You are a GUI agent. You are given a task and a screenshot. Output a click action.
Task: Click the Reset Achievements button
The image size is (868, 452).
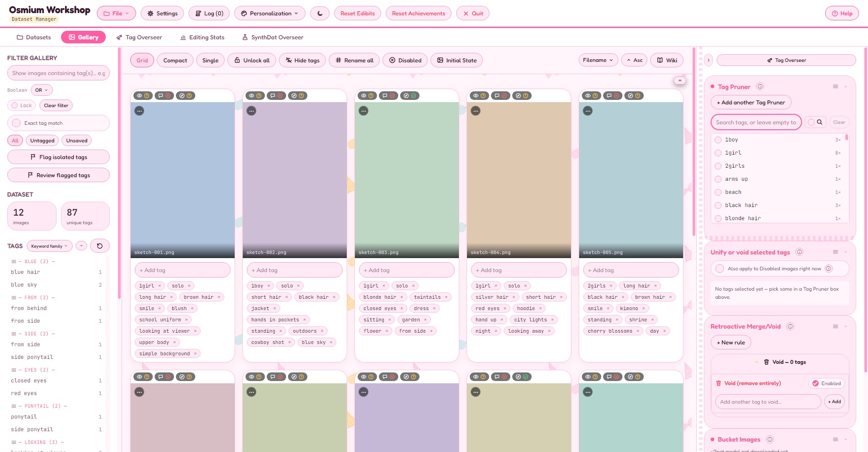tap(418, 14)
